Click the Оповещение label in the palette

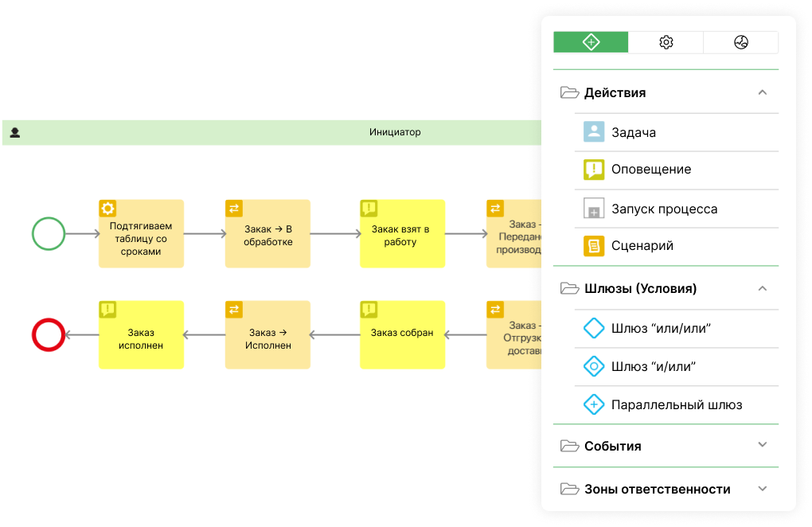(x=651, y=170)
